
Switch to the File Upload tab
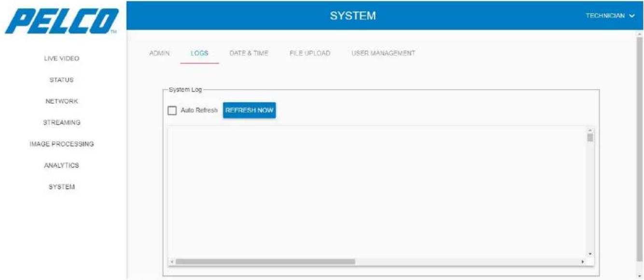point(310,53)
